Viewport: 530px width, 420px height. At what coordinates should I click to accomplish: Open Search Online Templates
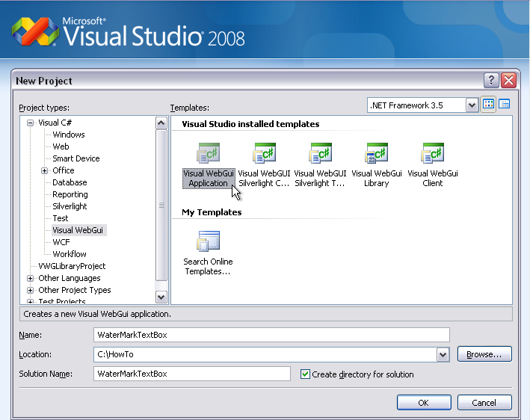tap(209, 253)
